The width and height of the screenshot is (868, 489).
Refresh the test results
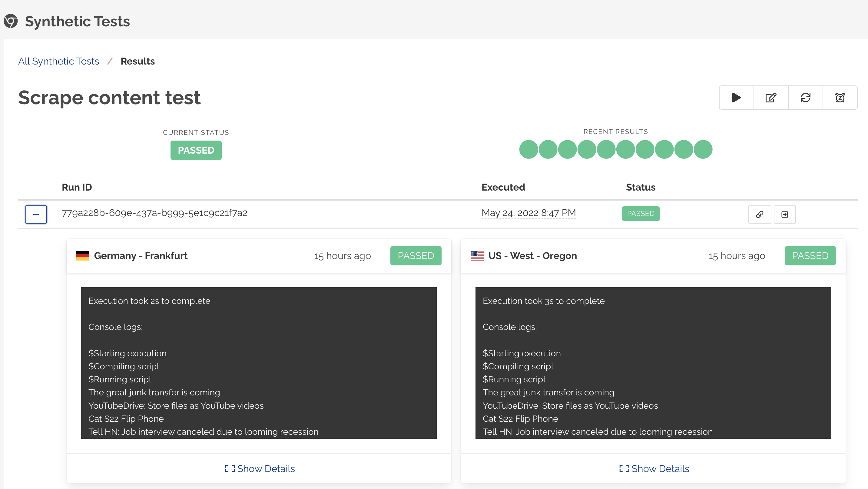(x=806, y=97)
